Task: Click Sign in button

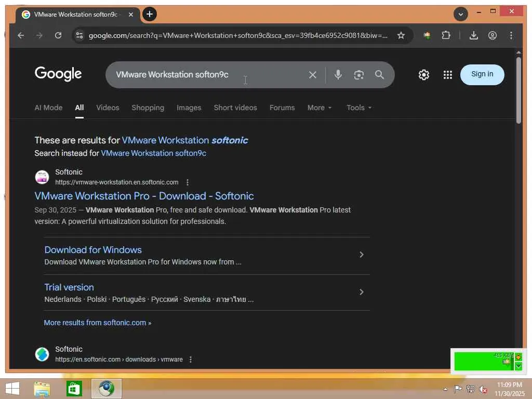Action: pyautogui.click(x=482, y=74)
